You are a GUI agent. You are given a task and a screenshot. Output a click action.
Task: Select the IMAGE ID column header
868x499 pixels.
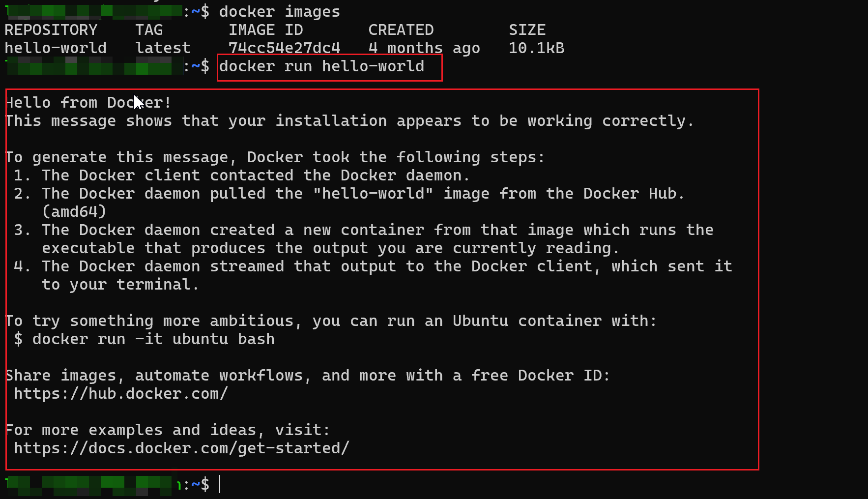[x=265, y=30]
